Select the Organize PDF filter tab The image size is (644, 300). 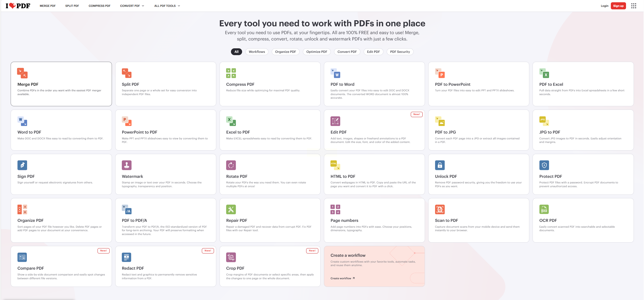click(285, 52)
